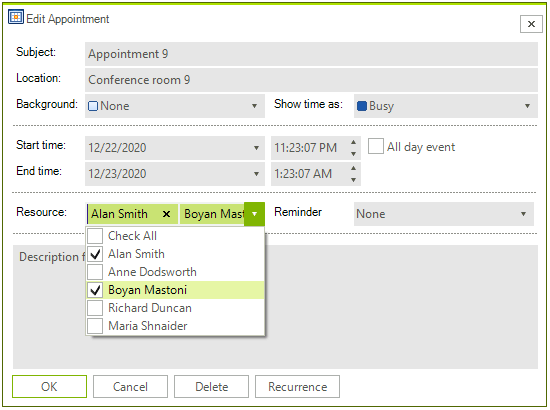550x410 pixels.
Task: Expand the Start time date picker
Action: (x=256, y=148)
